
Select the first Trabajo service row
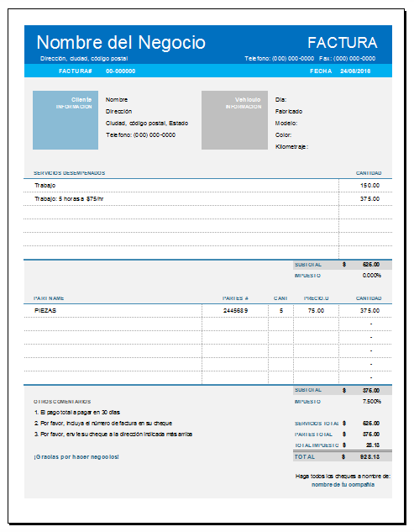pyautogui.click(x=181, y=185)
